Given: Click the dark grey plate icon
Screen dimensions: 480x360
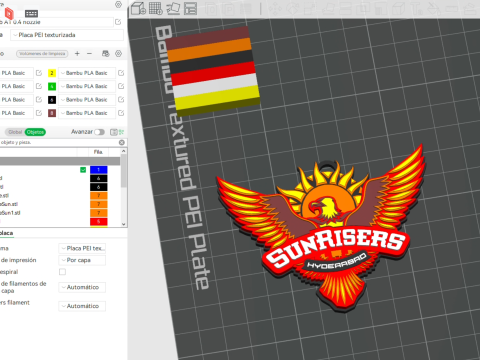Looking at the screenshot, I should [x=31, y=13].
